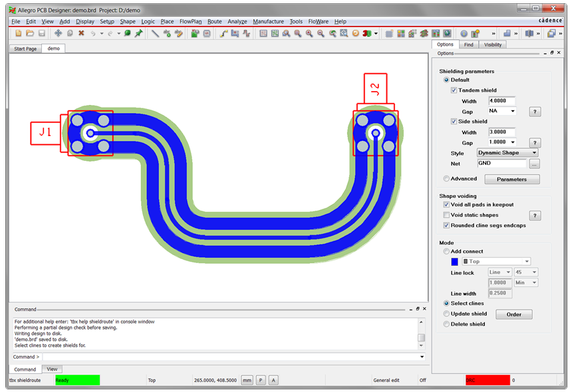This screenshot has width=572, height=392.
Task: Click the Zoom Out magnifier icon
Action: tap(321, 33)
